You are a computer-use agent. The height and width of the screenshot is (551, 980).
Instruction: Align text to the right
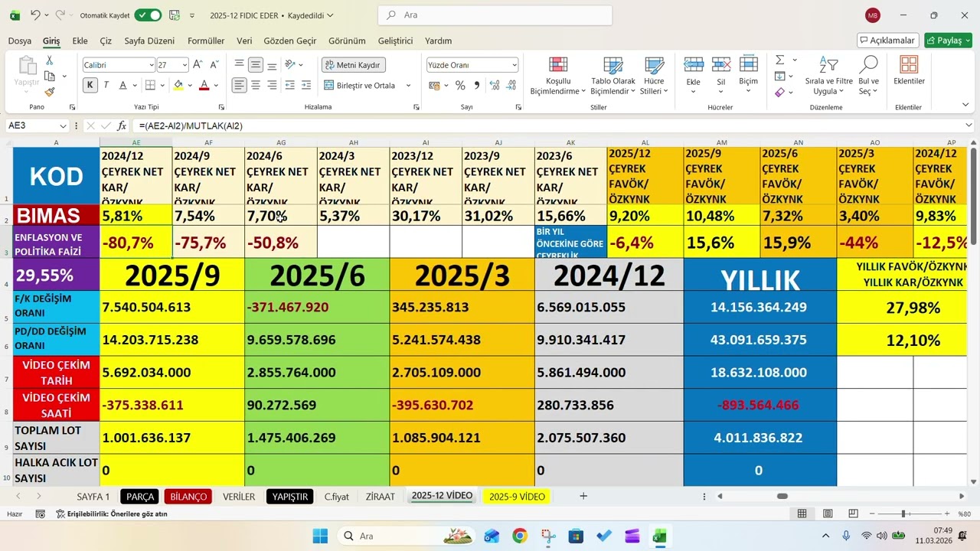[x=271, y=85]
